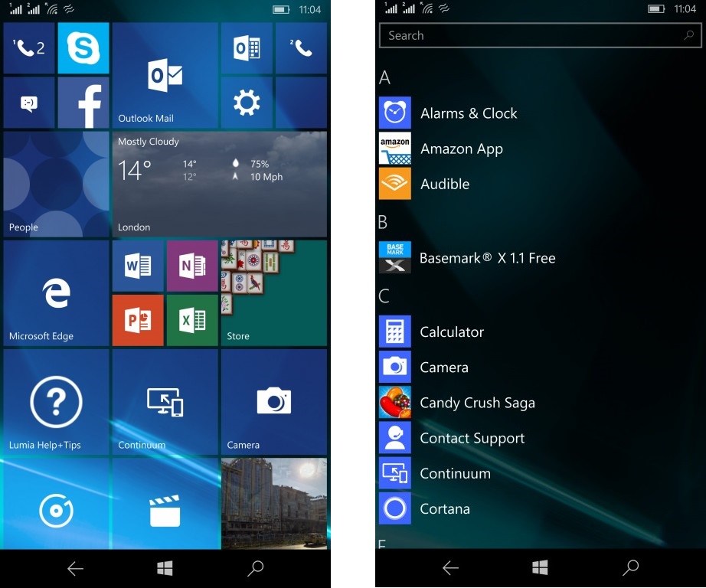Open the Films & TV clapperboard tile
Screen dimensions: 706x588
pos(165,504)
